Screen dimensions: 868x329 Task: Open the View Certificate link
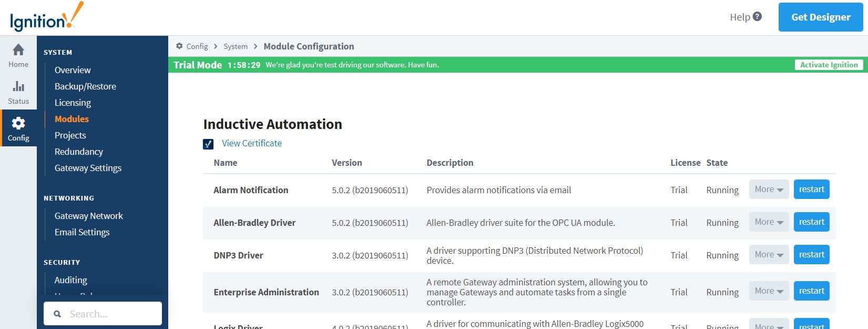pyautogui.click(x=252, y=143)
